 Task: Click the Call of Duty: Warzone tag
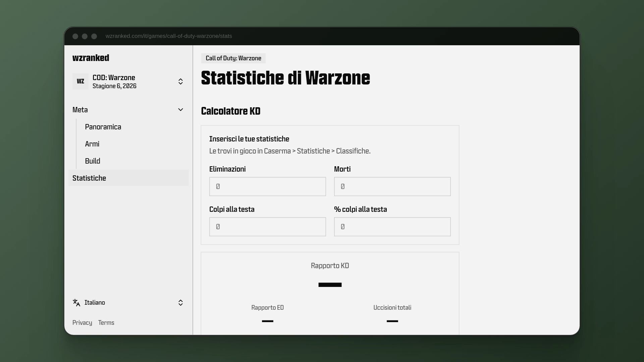[233, 58]
